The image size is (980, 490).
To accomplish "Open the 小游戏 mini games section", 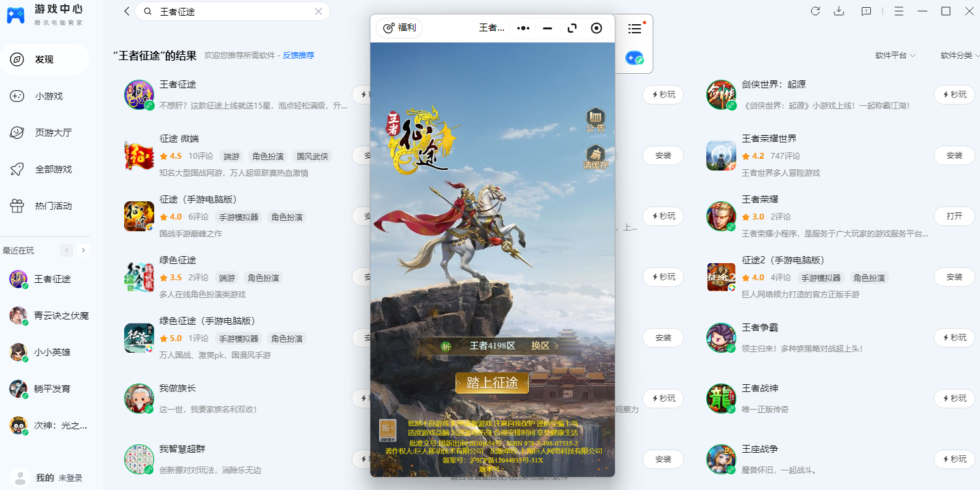I will 44,96.
